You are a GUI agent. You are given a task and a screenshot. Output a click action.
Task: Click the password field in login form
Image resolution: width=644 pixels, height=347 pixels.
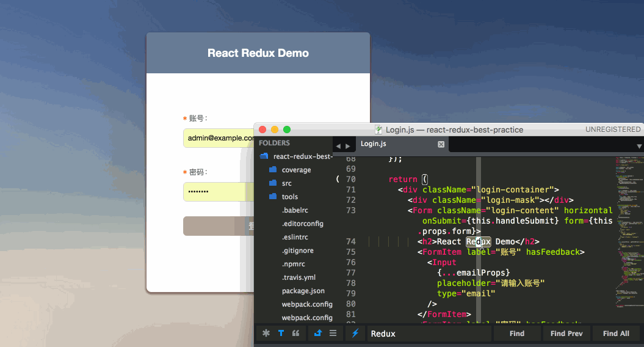(219, 192)
